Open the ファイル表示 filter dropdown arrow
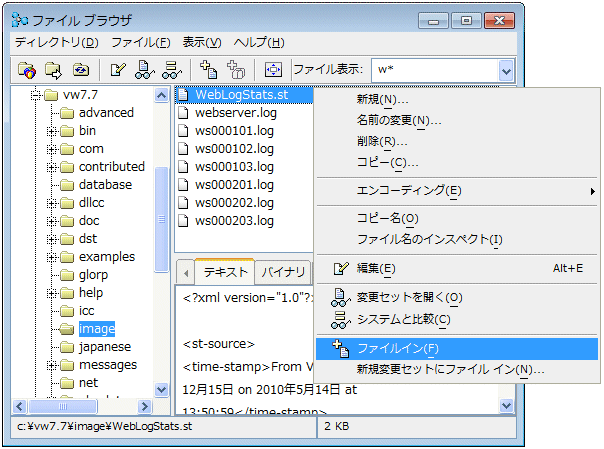 506,70
